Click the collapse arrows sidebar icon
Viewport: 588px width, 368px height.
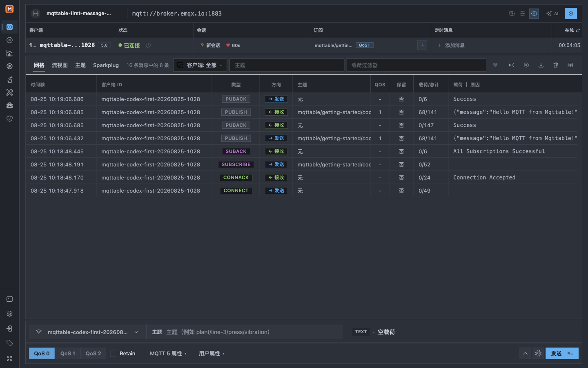(x=9, y=358)
